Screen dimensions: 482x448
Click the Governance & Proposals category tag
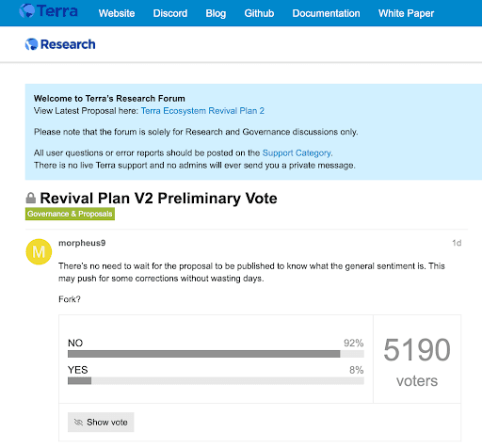click(70, 214)
